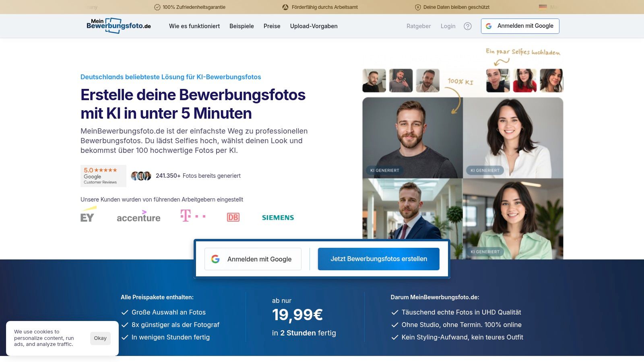Click the Google Customer Reviews 5.0 badge

click(103, 176)
